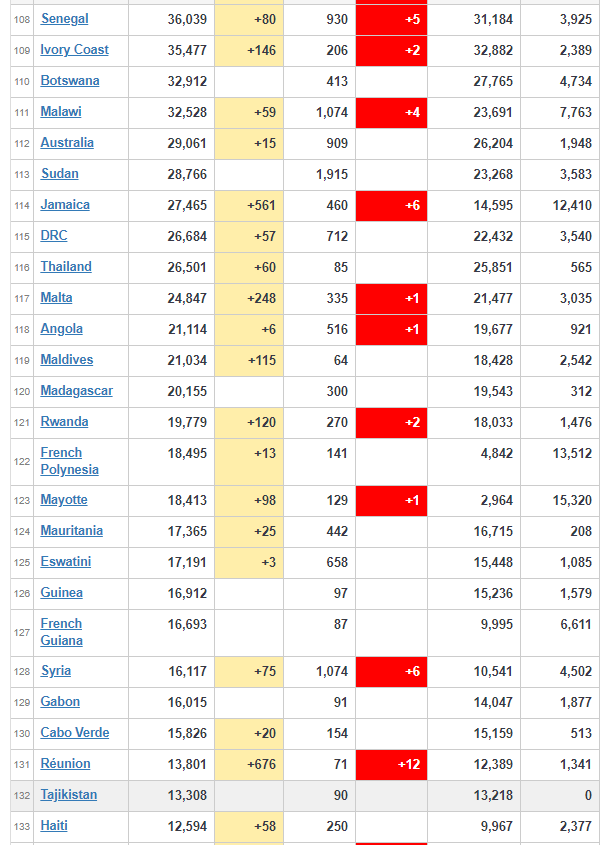Open the Cabo Verde link

click(x=74, y=733)
